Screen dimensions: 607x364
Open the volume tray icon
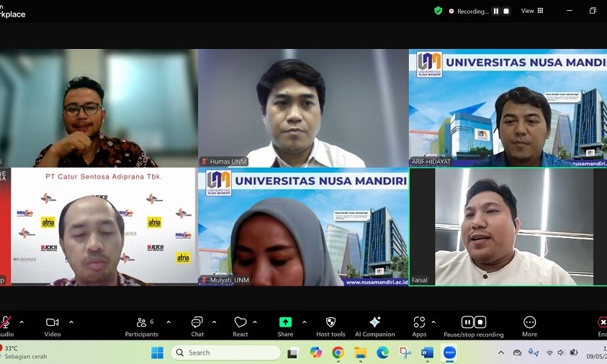(x=561, y=352)
